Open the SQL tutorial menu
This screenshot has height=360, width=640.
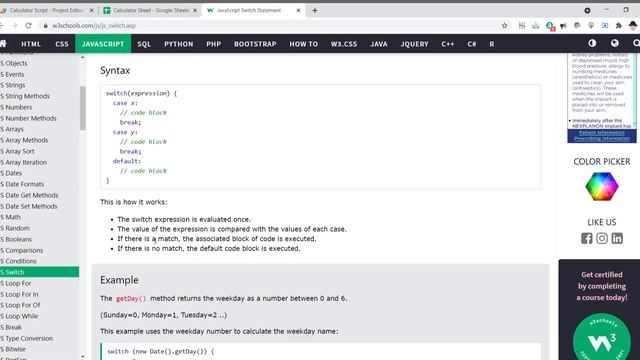point(144,44)
